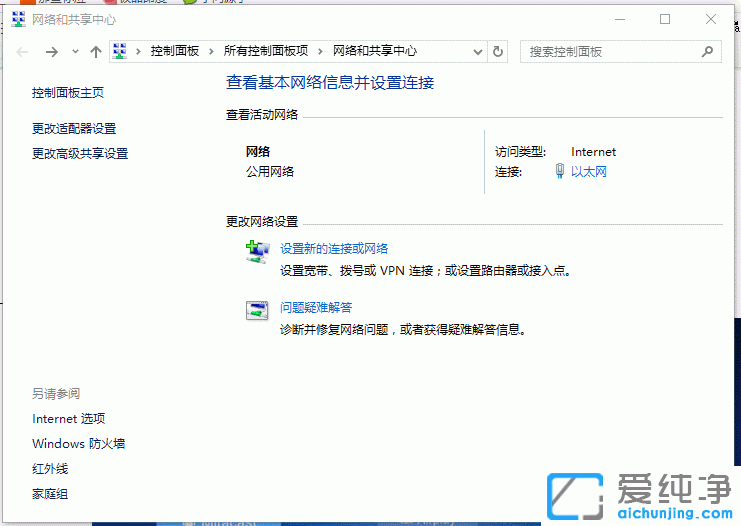This screenshot has width=741, height=526.
Task: Open Windows 防火墙 link
Action: click(78, 444)
